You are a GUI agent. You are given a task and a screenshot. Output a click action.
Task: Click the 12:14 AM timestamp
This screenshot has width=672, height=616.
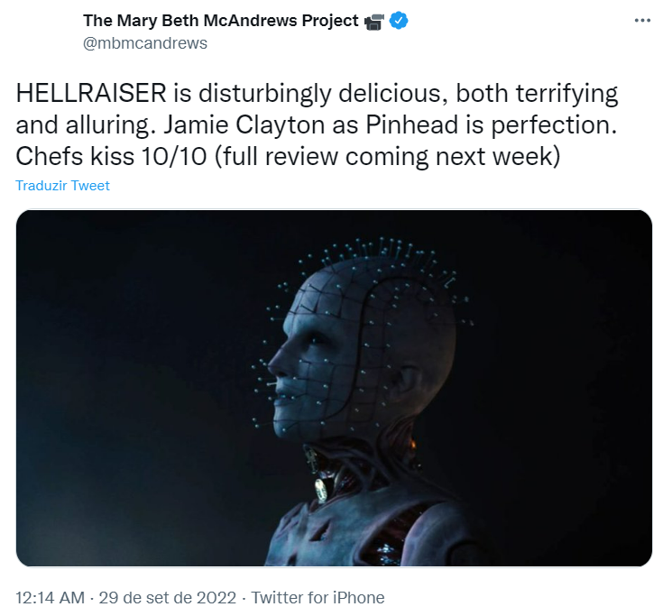point(50,597)
